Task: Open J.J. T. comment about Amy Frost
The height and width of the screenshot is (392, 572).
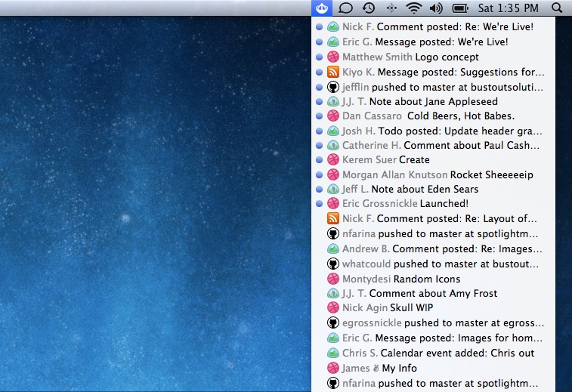Action: [x=434, y=293]
